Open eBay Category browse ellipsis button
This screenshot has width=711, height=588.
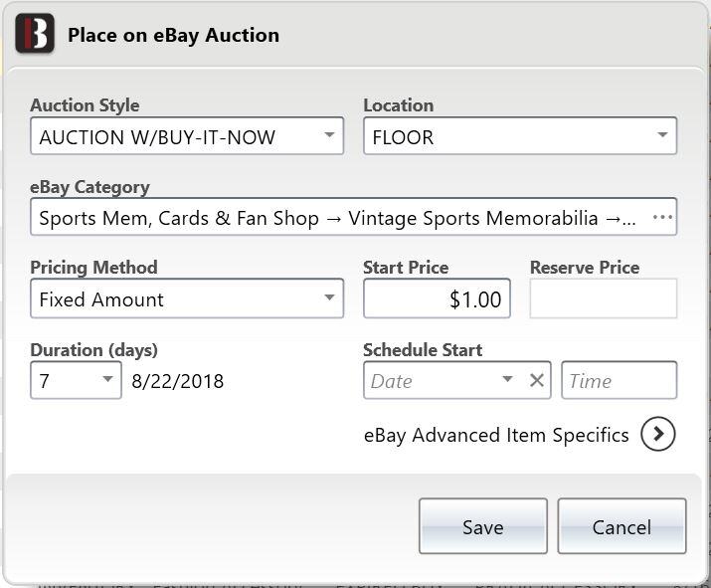point(662,217)
